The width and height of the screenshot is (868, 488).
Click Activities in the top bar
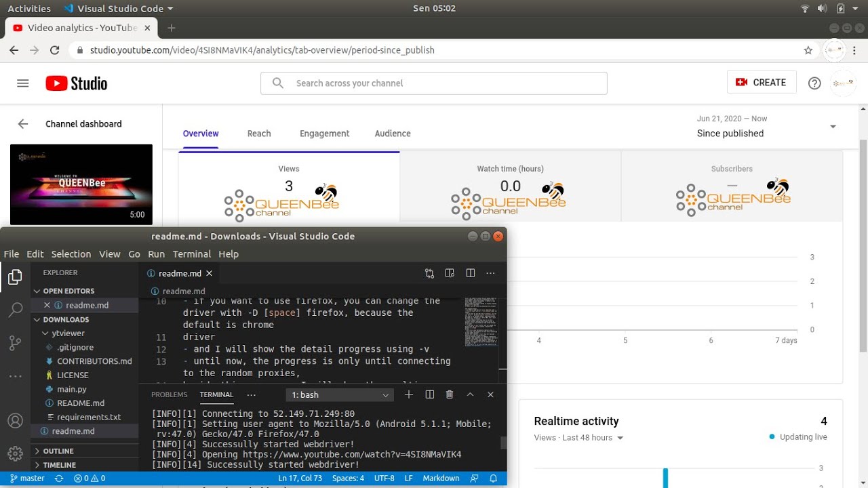point(29,8)
